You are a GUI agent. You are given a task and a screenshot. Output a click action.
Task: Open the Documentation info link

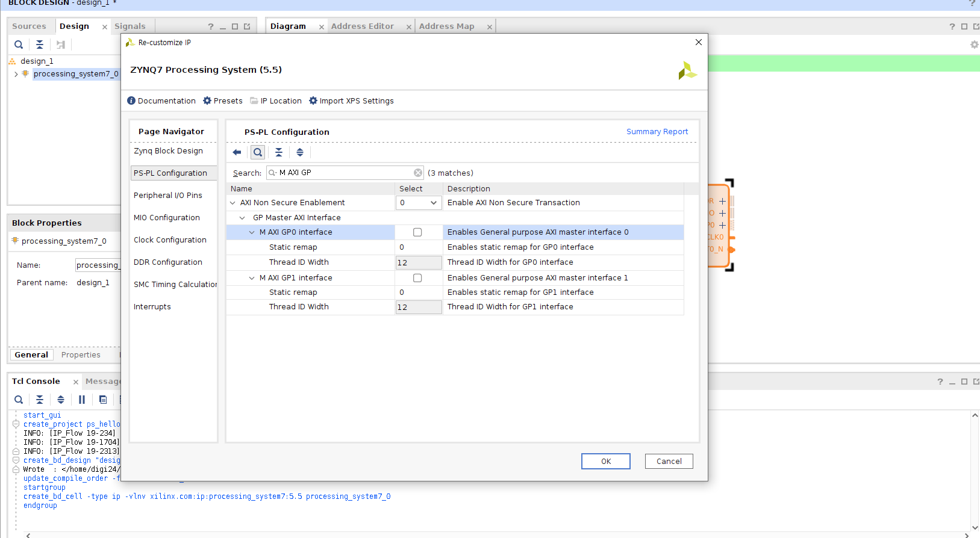tap(161, 100)
